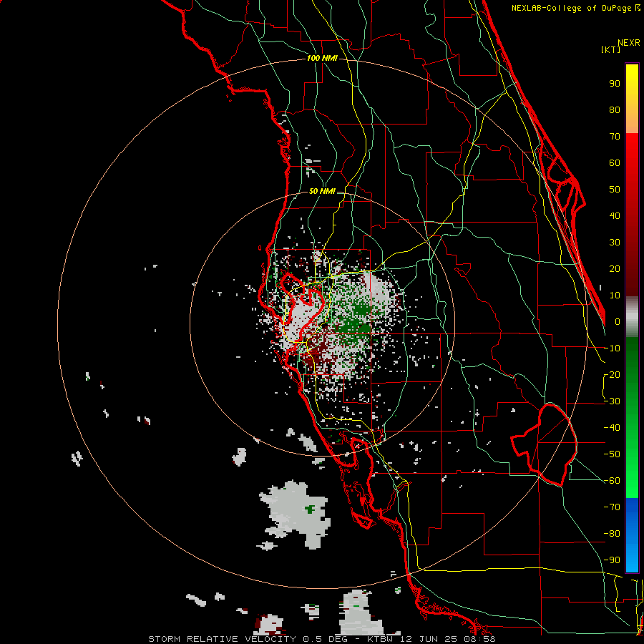Click the 30 value on the velocity scale
644x644 pixels.
615,243
